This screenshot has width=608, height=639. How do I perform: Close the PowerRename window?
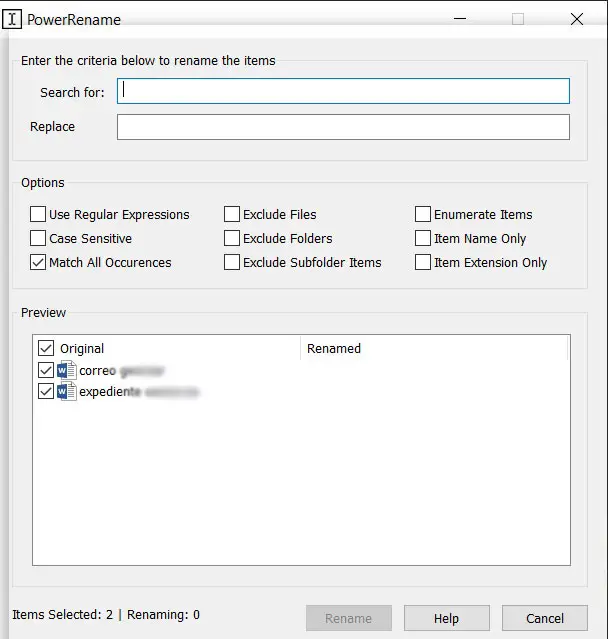coord(577,19)
